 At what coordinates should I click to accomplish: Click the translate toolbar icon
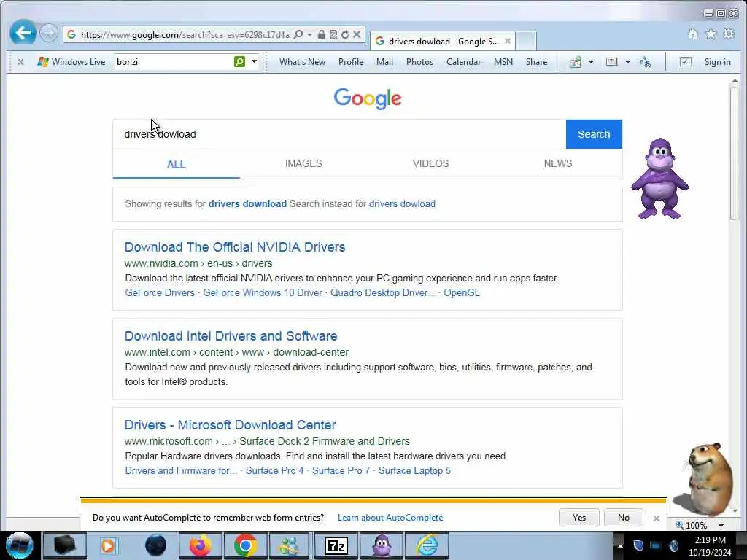(x=645, y=62)
